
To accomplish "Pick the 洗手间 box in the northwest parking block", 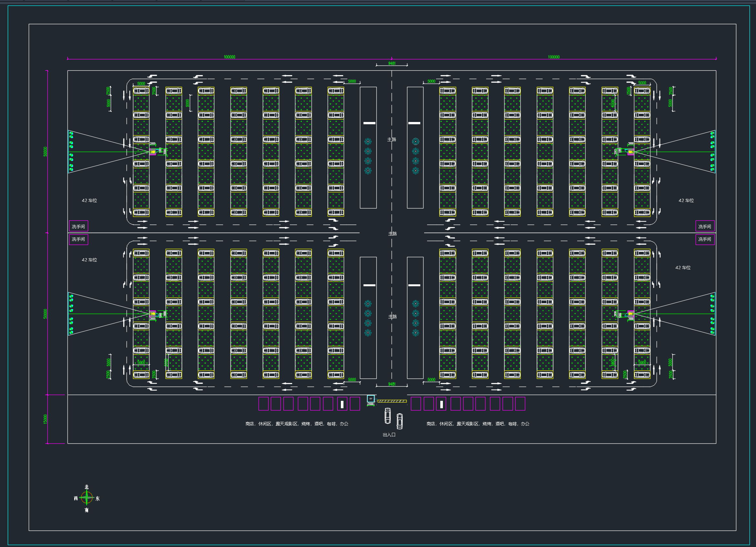I will click(x=79, y=226).
